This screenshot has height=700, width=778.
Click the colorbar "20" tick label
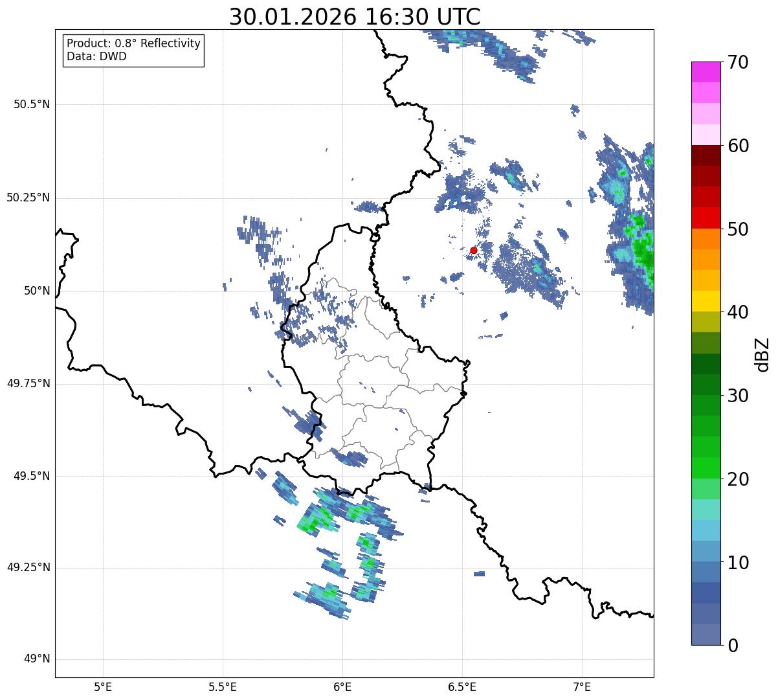click(x=738, y=479)
